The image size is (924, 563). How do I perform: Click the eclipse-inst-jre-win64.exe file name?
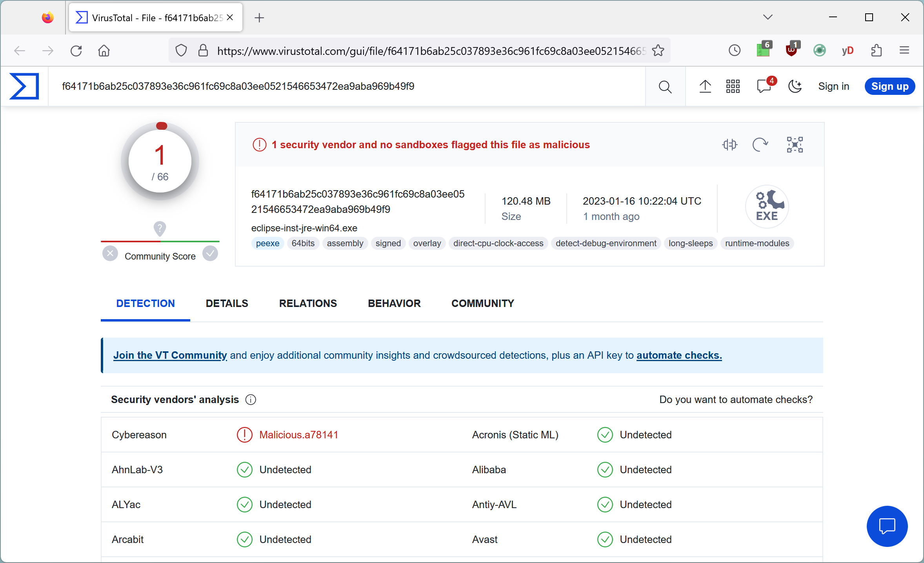304,228
